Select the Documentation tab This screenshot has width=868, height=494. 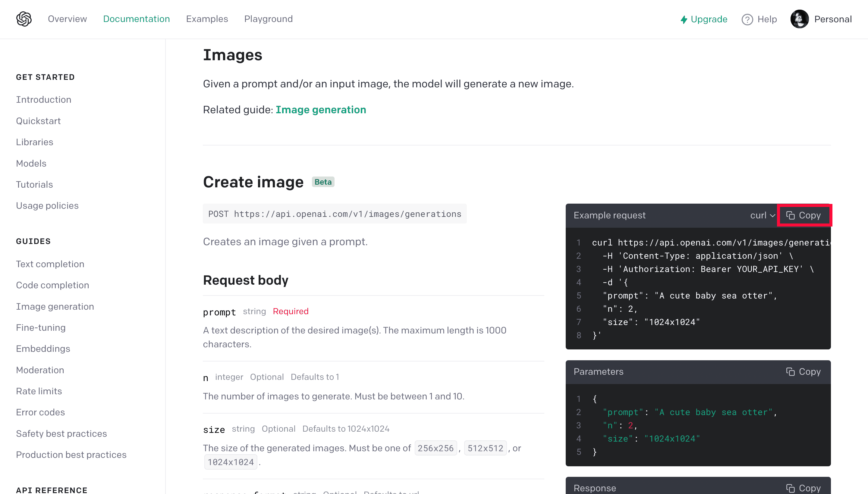[x=136, y=18]
